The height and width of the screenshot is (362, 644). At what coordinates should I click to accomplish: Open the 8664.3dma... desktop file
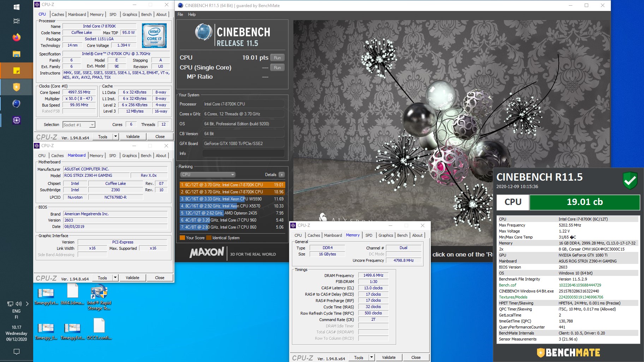point(72,295)
